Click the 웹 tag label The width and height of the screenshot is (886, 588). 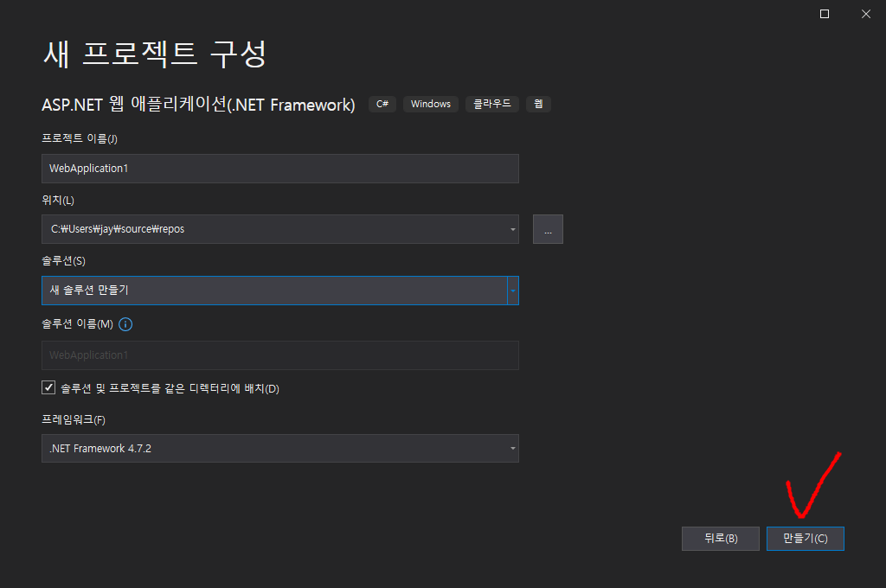538,104
